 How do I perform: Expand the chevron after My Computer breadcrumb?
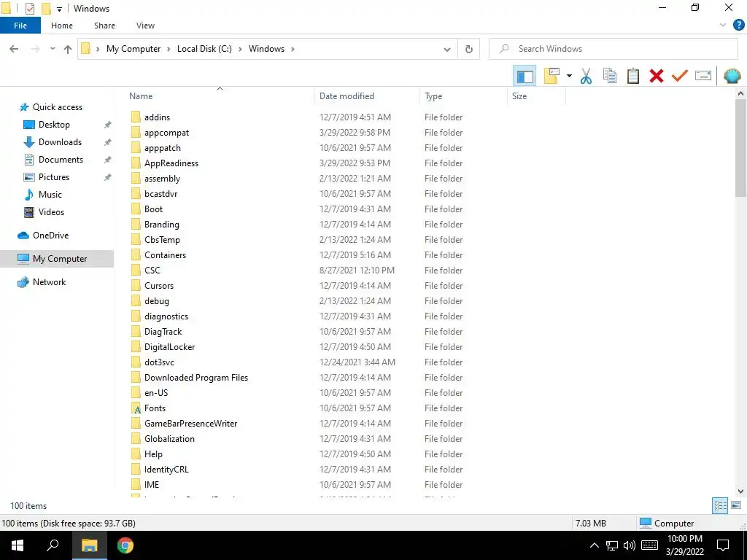(x=169, y=49)
